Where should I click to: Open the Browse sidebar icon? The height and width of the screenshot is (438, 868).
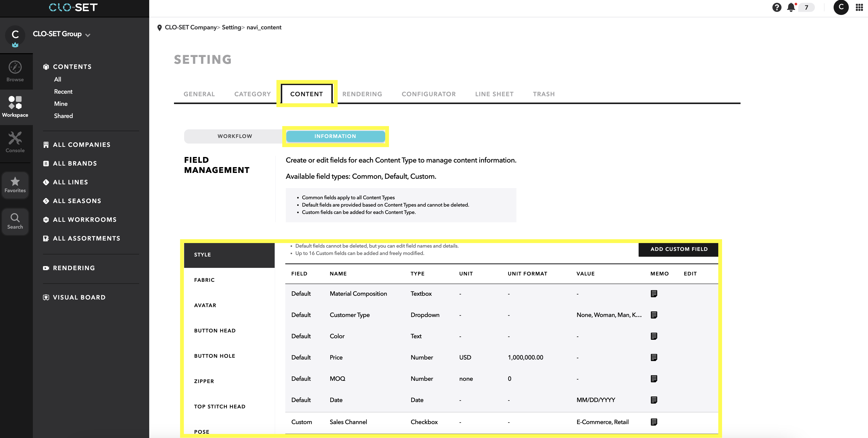pyautogui.click(x=15, y=71)
